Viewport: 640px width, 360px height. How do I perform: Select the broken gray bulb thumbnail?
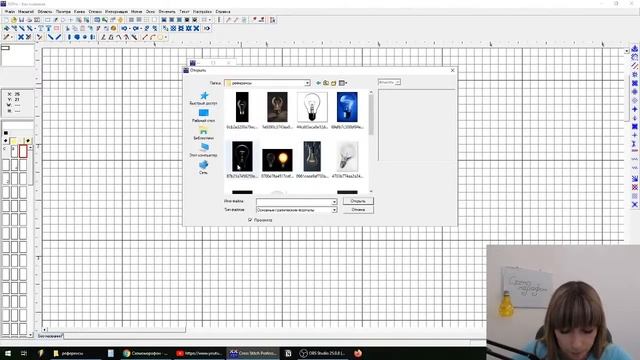[347, 156]
